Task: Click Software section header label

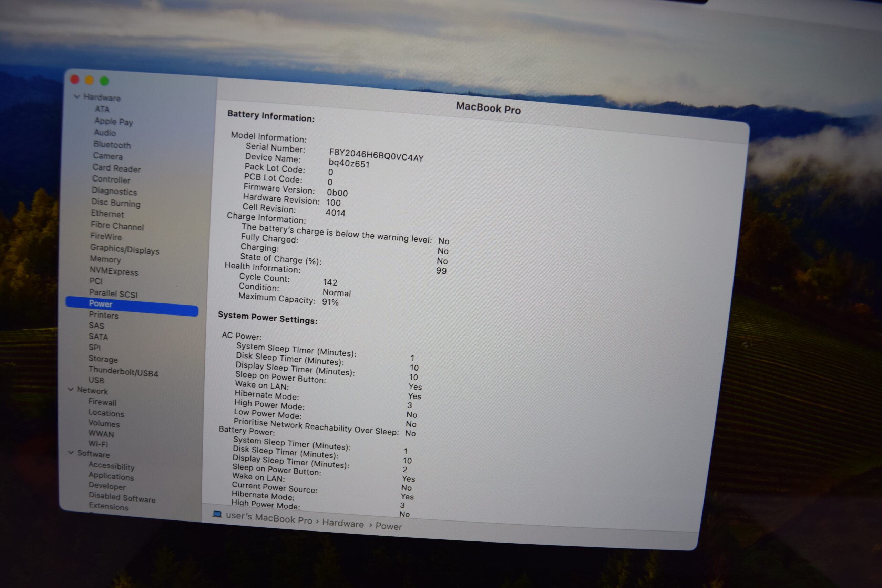Action: coord(93,454)
